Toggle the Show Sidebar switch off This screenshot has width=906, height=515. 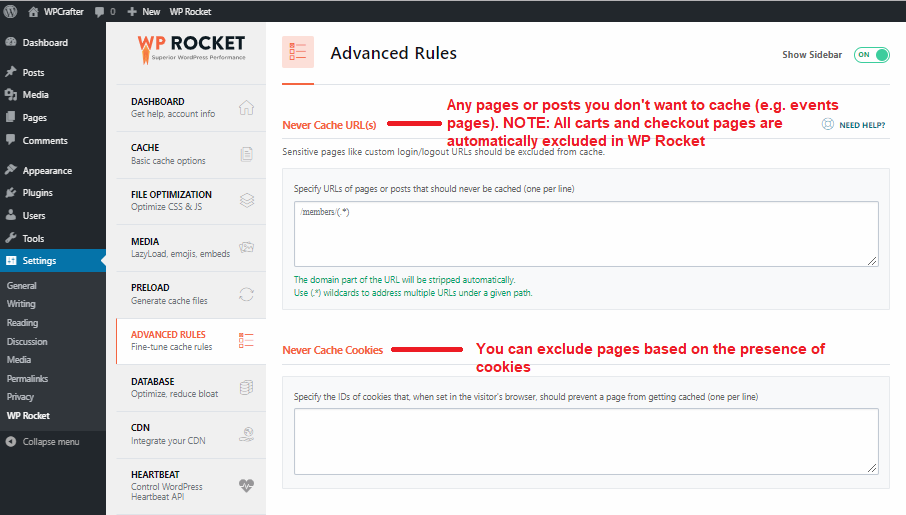(x=871, y=55)
